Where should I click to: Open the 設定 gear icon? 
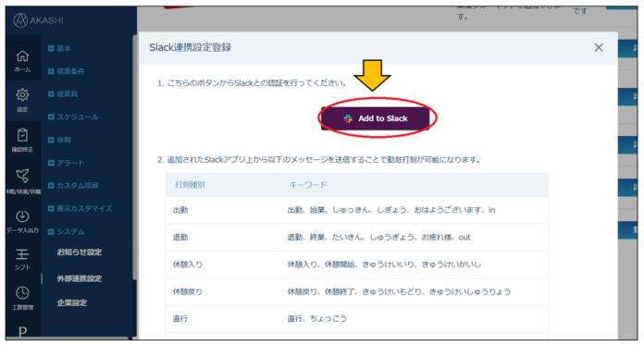click(22, 99)
